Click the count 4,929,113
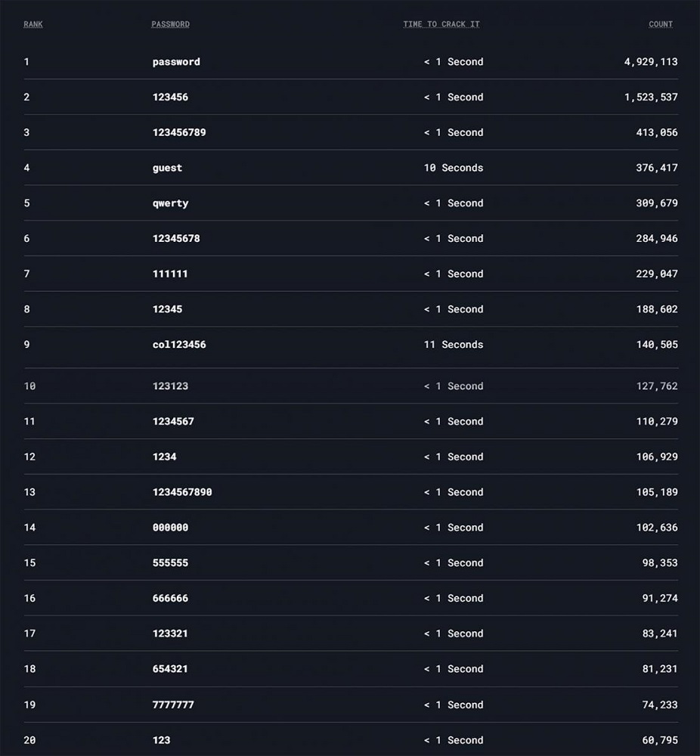Viewport: 700px width, 756px height. pos(651,62)
